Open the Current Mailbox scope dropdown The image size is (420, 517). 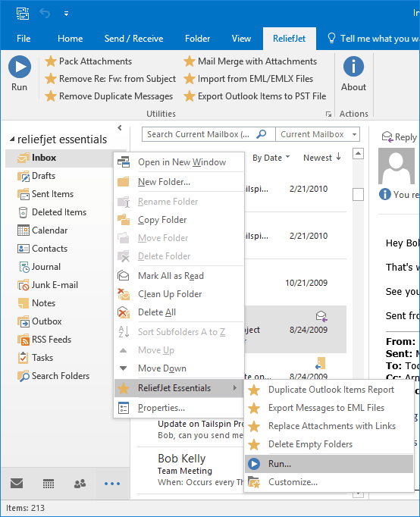318,134
